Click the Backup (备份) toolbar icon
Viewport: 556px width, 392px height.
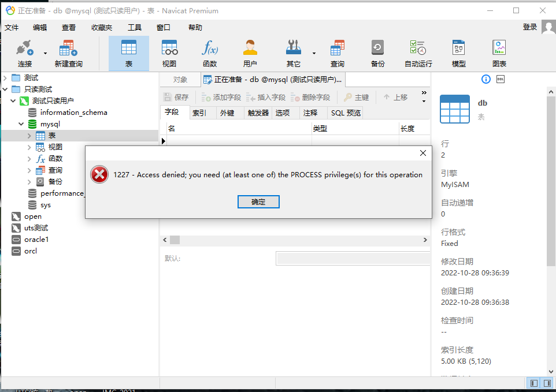pyautogui.click(x=377, y=53)
